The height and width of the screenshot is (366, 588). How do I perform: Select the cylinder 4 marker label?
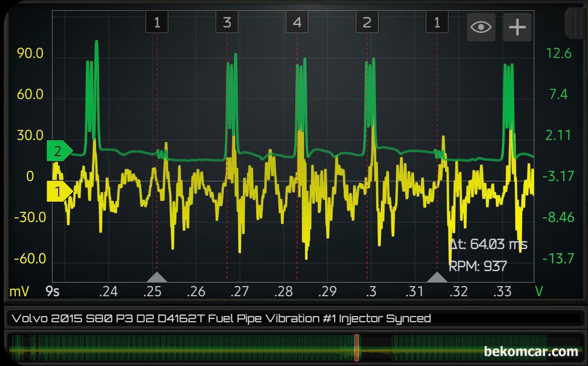297,22
